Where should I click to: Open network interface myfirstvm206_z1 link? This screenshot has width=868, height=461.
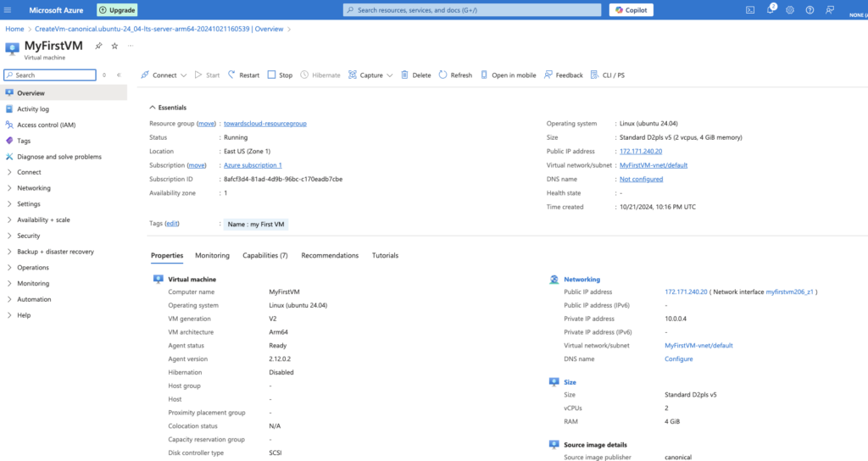789,292
